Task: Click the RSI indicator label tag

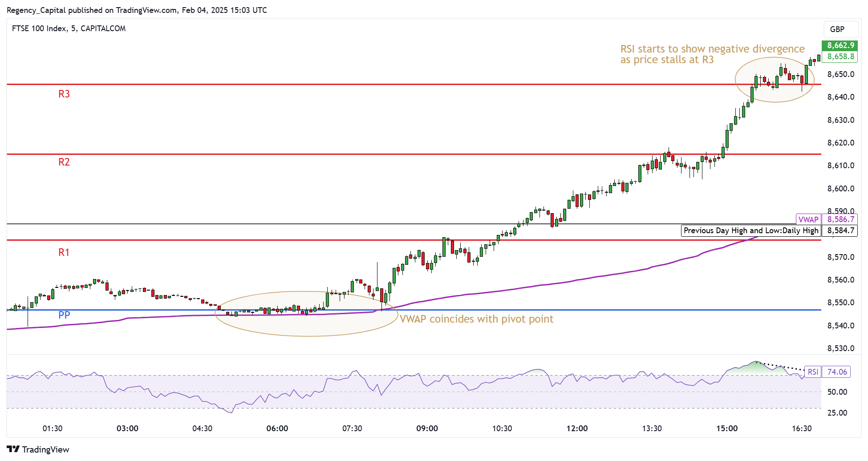Action: click(813, 372)
